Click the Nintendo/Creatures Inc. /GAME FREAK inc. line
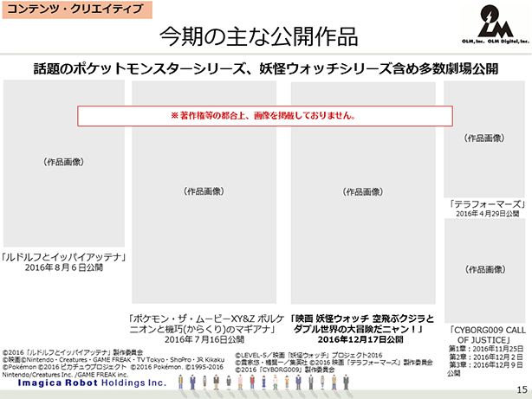 65,375
